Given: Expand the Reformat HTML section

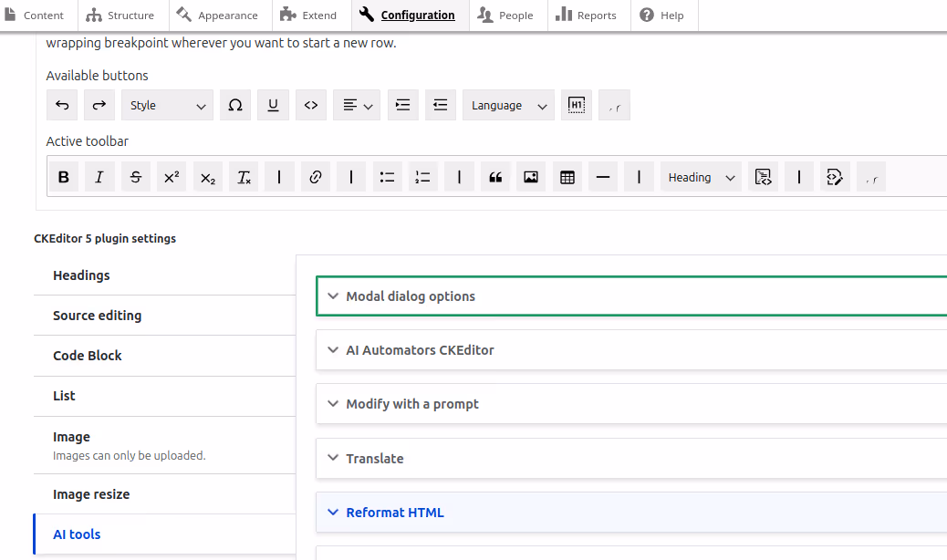Looking at the screenshot, I should (x=631, y=513).
